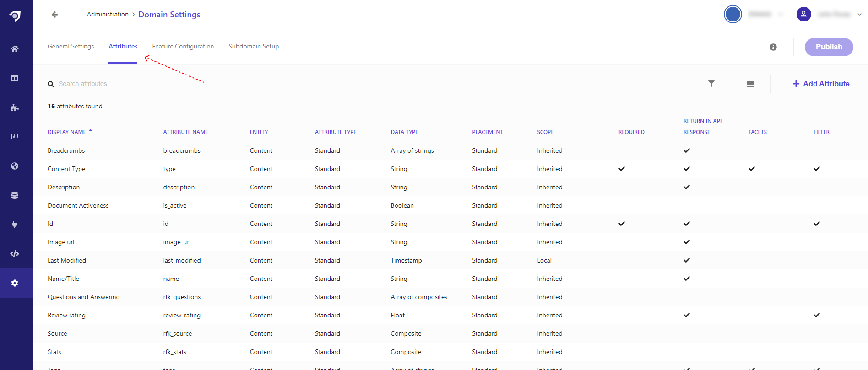Click Administration breadcrumb link
The image size is (868, 370).
pyautogui.click(x=108, y=14)
